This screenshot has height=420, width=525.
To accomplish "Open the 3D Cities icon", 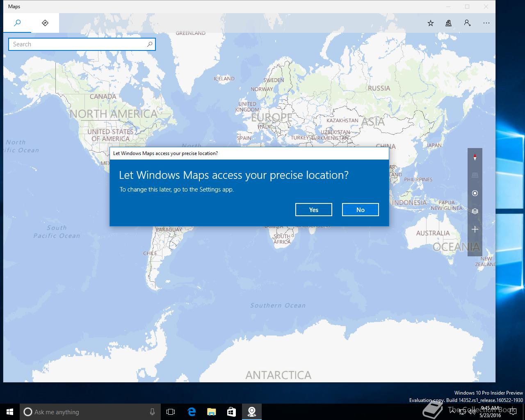I will pyautogui.click(x=449, y=23).
